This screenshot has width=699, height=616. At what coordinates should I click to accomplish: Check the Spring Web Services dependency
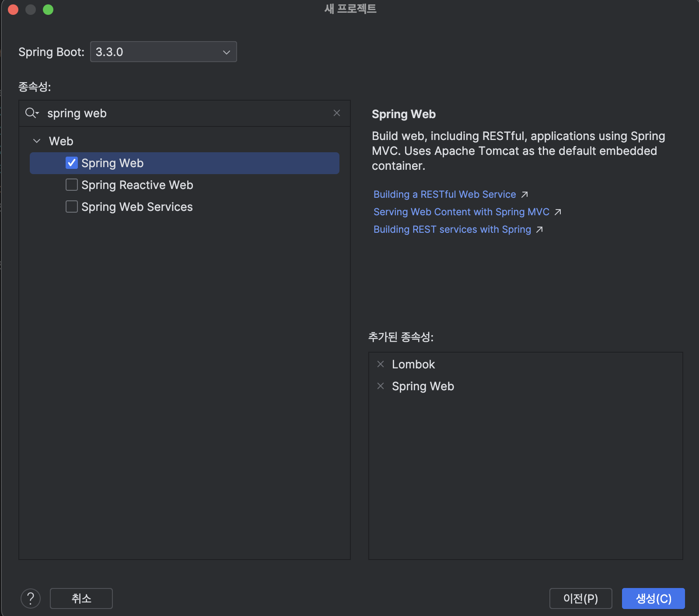point(72,207)
